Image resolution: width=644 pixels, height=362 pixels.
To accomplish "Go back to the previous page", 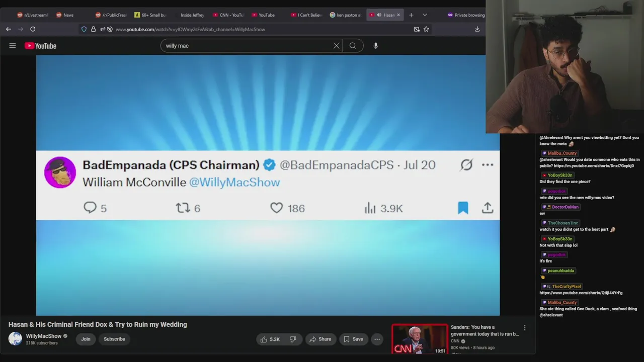I will pyautogui.click(x=9, y=29).
